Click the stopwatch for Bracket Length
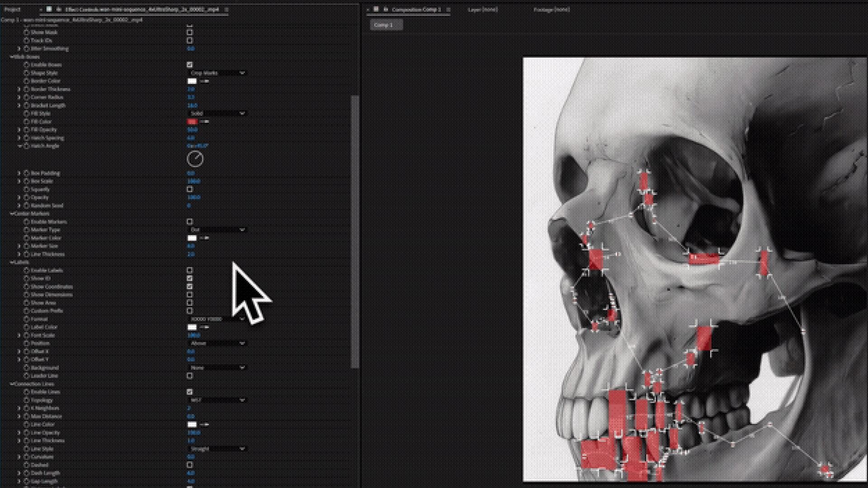 click(26, 106)
